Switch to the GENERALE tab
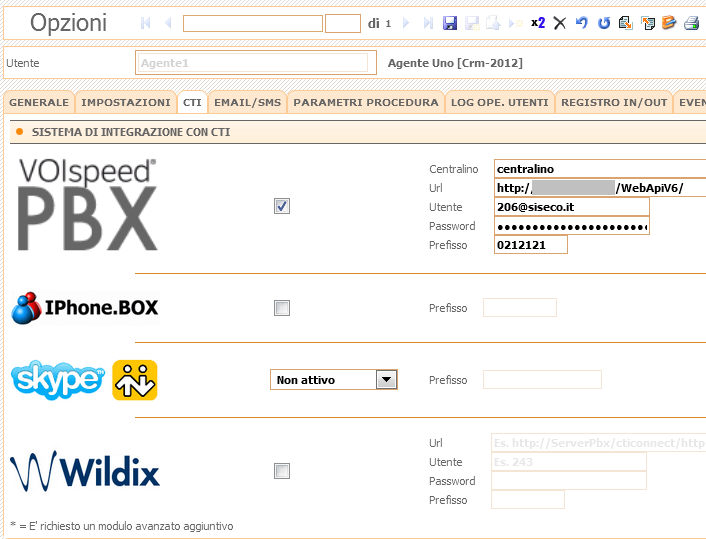Viewport: 706px width, 539px height. pos(39,102)
